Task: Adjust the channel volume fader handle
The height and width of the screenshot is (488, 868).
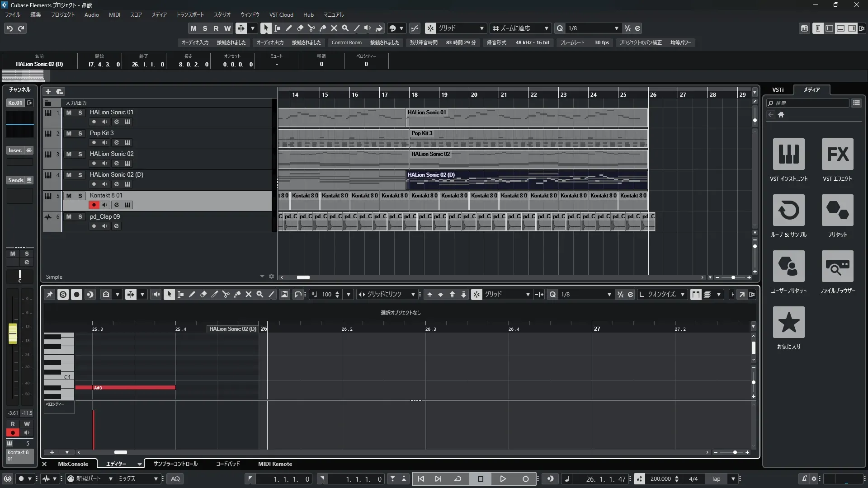Action: point(13,333)
